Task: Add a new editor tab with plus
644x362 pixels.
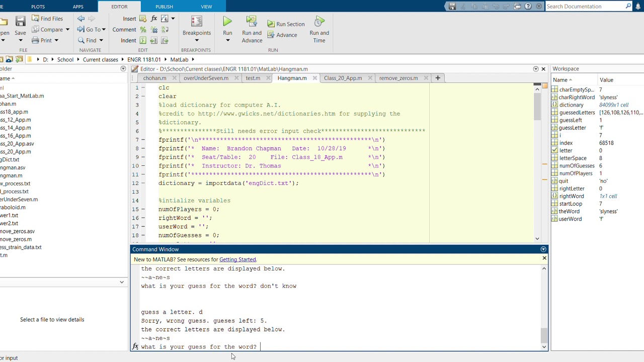Action: pyautogui.click(x=438, y=78)
